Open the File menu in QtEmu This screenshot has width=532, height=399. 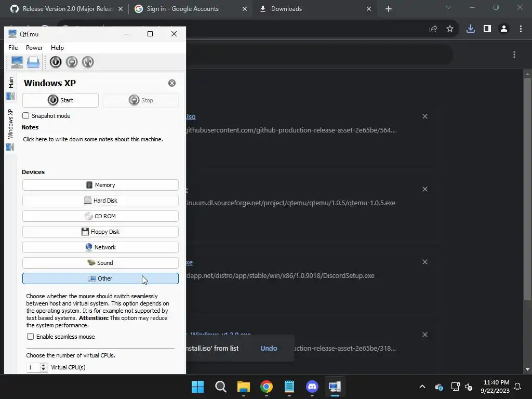click(13, 48)
